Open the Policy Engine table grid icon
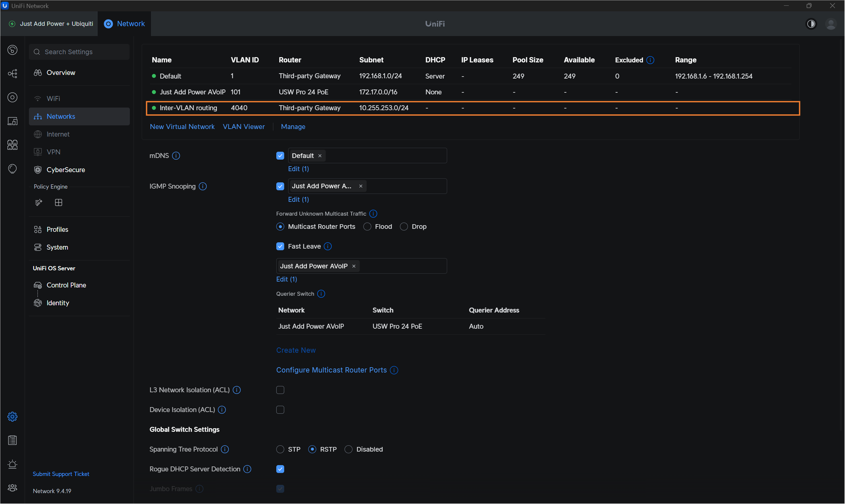The image size is (845, 504). click(x=59, y=202)
